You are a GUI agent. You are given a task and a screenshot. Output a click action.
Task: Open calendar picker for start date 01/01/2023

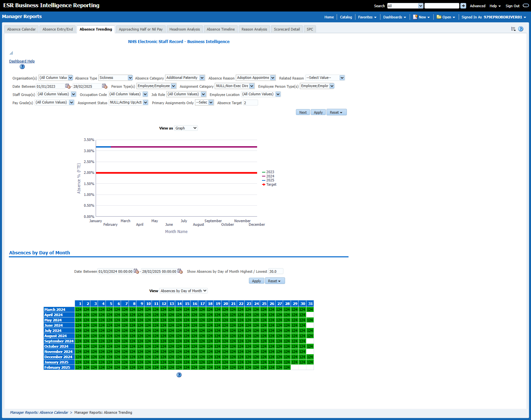pyautogui.click(x=68, y=86)
